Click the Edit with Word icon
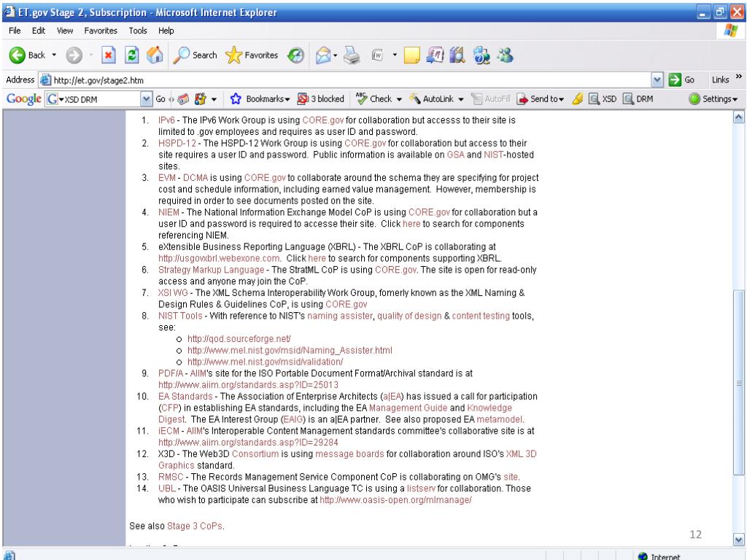 (378, 55)
